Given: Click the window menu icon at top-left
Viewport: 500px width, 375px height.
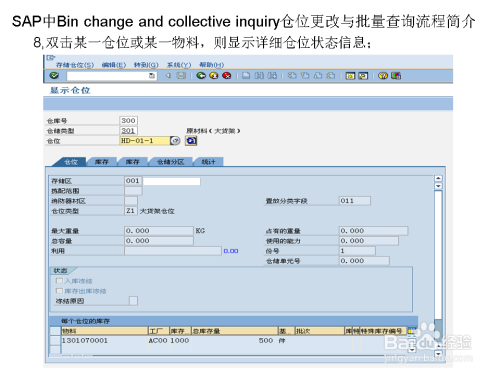Looking at the screenshot, I should 50,58.
